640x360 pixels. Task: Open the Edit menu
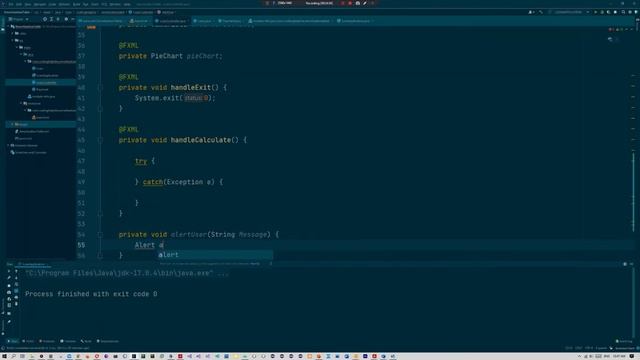19,4
